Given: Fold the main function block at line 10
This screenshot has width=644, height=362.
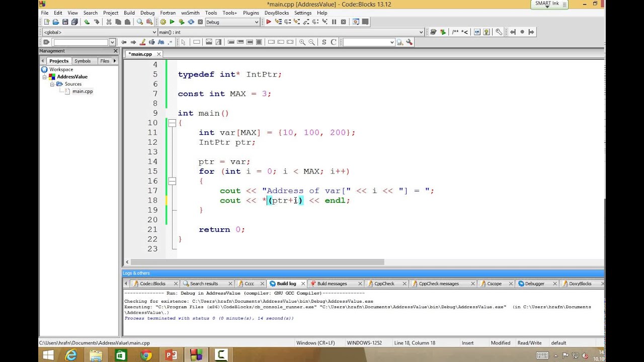Looking at the screenshot, I should pos(172,123).
